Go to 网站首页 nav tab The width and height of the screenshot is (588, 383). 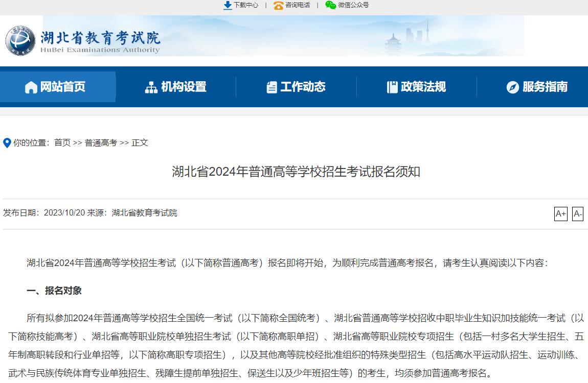[x=58, y=87]
